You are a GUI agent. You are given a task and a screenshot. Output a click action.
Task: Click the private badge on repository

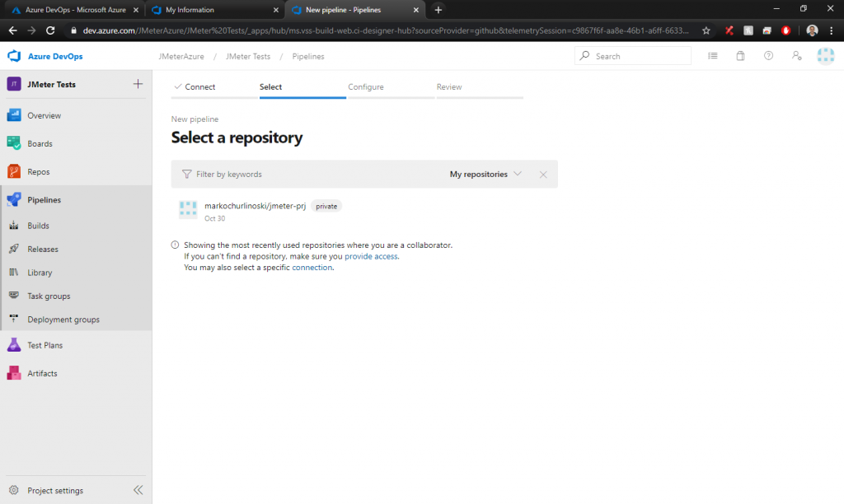326,206
